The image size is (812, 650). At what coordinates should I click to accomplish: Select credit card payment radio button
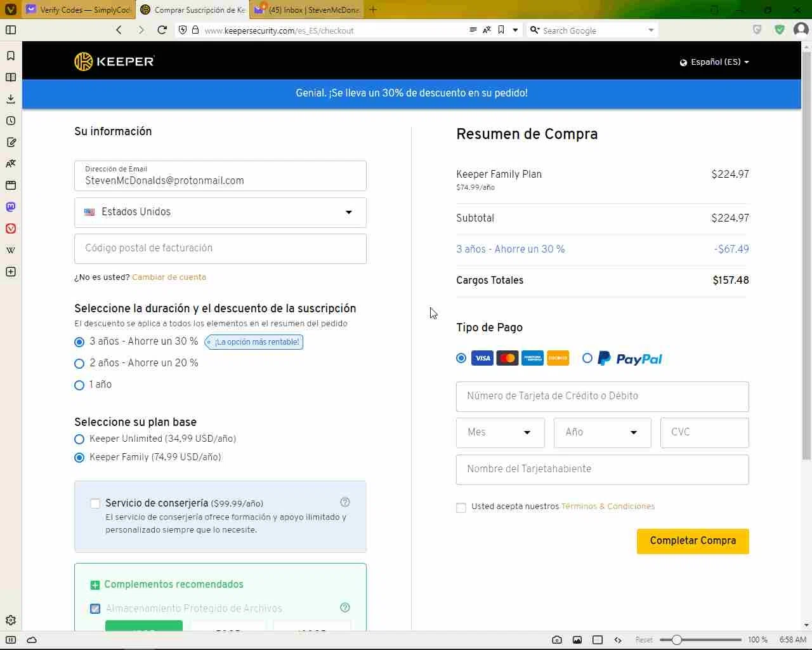[x=461, y=358]
